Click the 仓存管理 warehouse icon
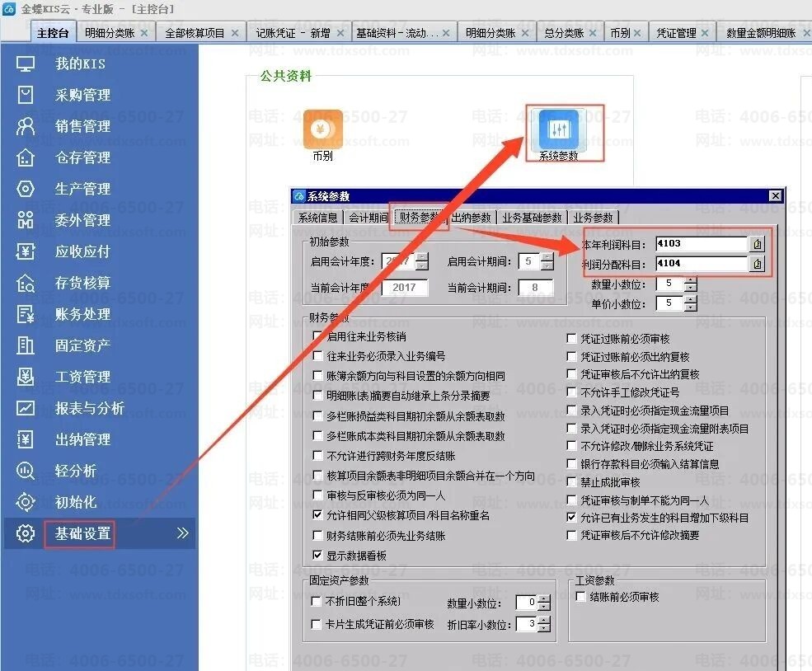The height and width of the screenshot is (671, 812). coord(26,157)
